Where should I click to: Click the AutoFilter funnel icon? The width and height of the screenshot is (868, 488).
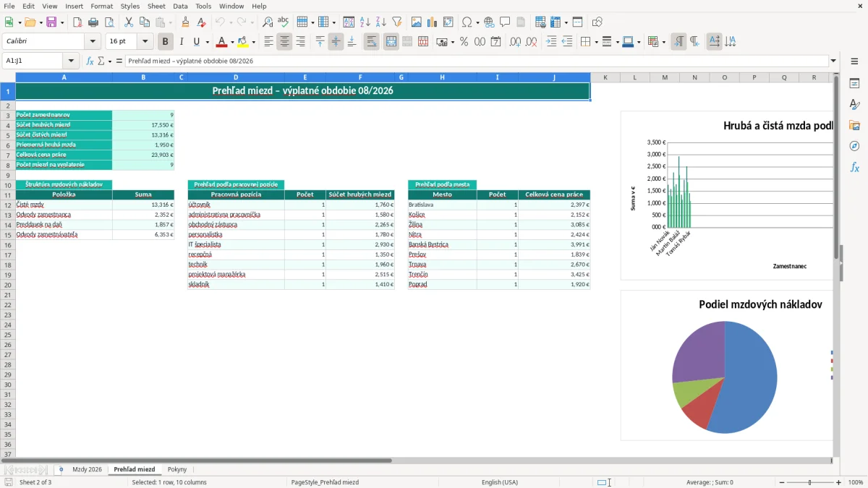[x=397, y=22]
